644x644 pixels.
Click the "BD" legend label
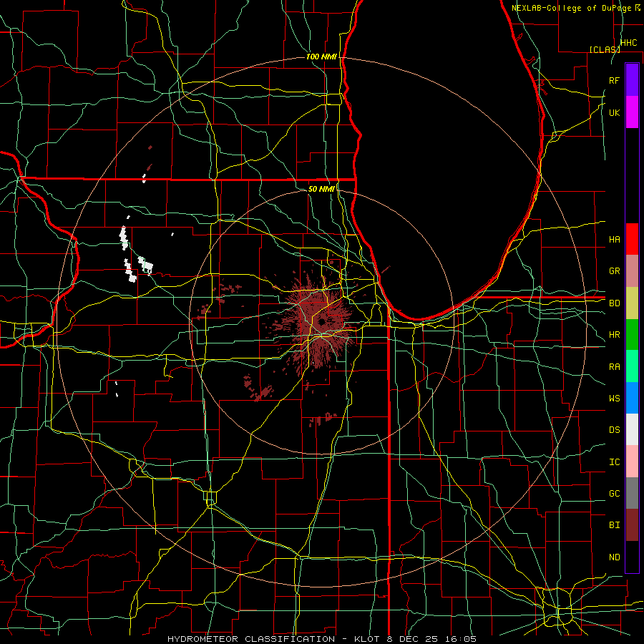(614, 303)
